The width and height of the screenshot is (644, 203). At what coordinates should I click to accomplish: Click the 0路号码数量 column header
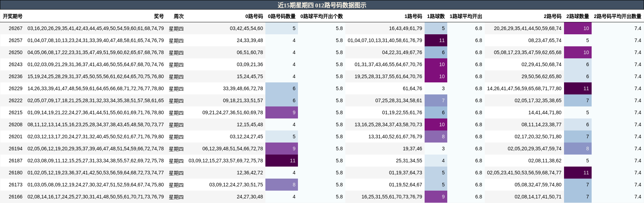click(282, 16)
